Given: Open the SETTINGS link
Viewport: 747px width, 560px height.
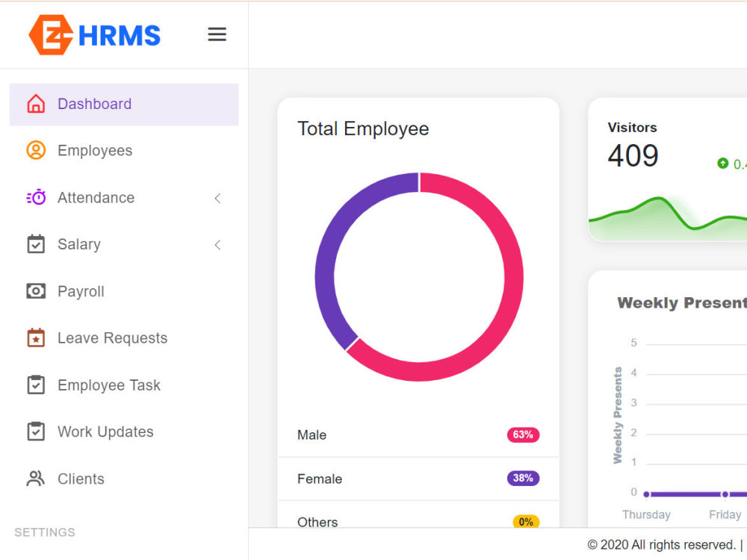Looking at the screenshot, I should point(44,532).
